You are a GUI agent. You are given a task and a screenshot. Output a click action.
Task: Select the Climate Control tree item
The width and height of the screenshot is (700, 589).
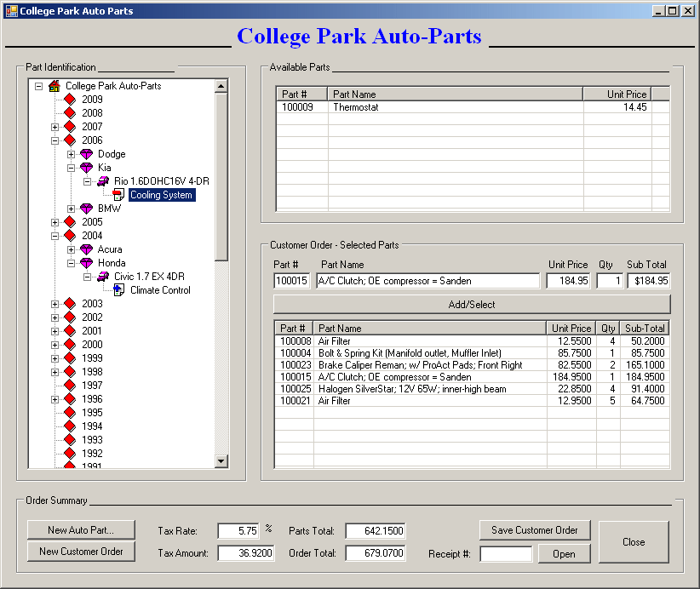(160, 290)
